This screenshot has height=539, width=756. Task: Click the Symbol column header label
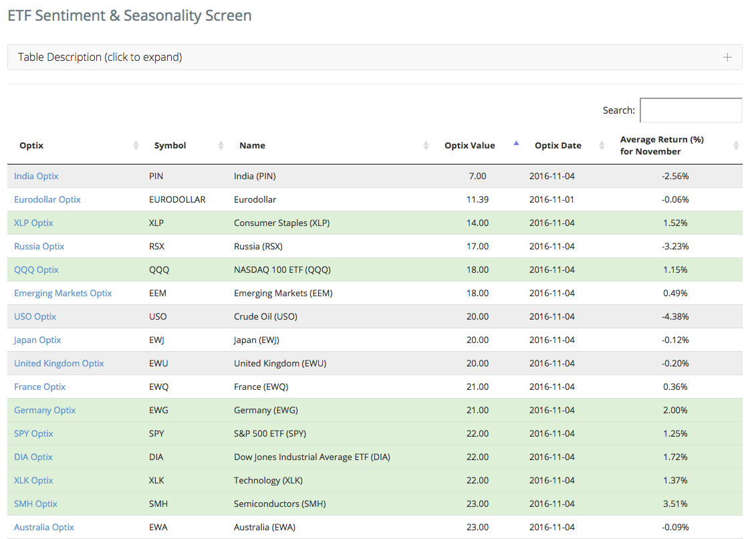[x=170, y=145]
